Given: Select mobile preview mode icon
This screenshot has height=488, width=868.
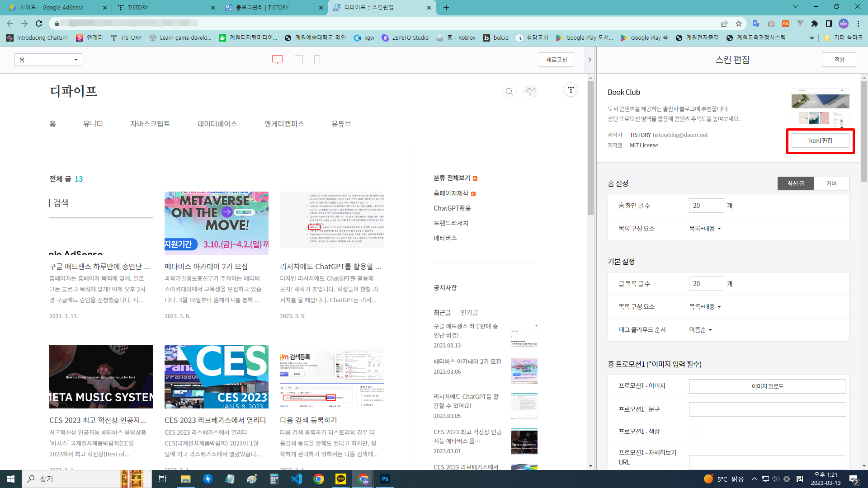Looking at the screenshot, I should (x=317, y=60).
